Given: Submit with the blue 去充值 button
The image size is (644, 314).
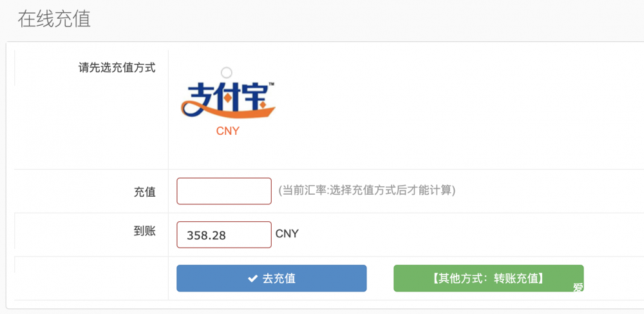Looking at the screenshot, I should [272, 279].
